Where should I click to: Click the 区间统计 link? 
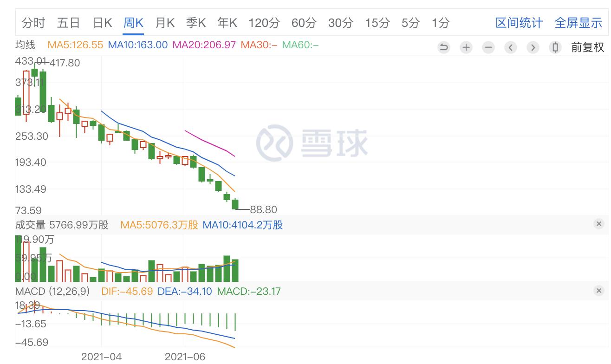(x=519, y=23)
